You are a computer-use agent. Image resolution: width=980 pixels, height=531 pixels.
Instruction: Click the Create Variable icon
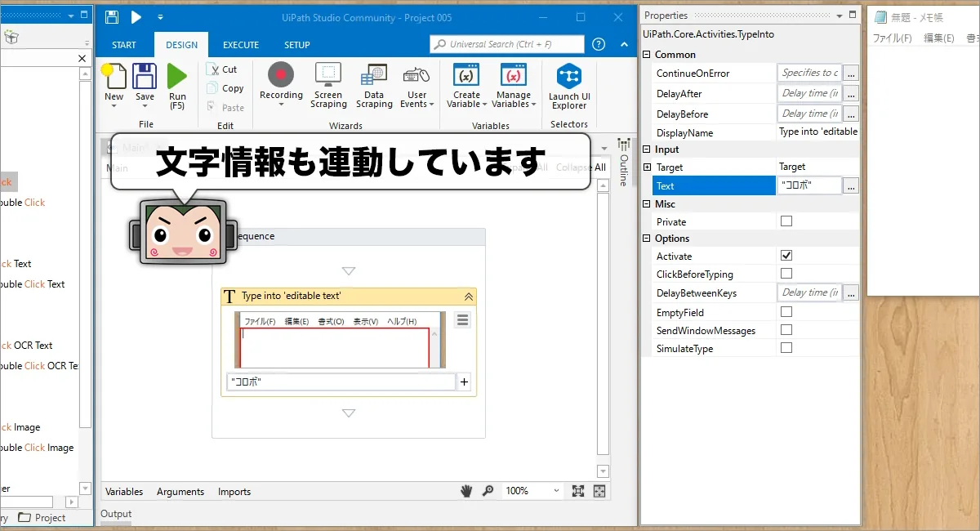tap(466, 75)
